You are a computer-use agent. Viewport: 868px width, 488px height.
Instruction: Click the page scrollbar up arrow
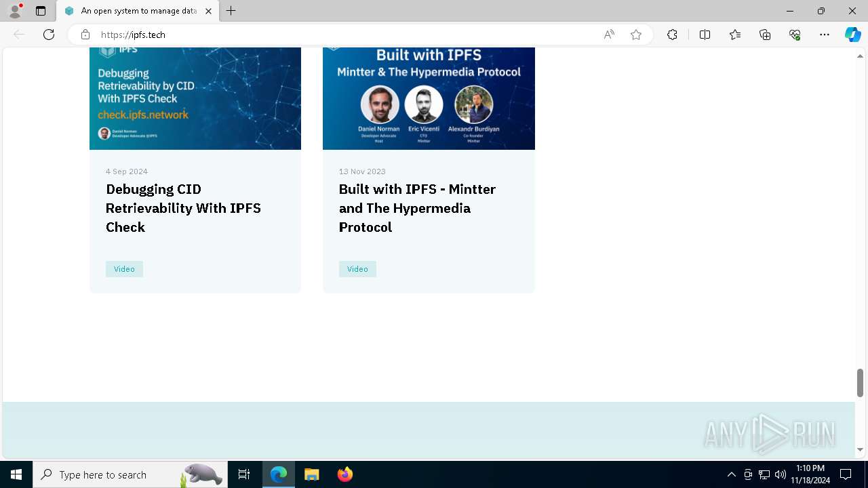click(860, 55)
